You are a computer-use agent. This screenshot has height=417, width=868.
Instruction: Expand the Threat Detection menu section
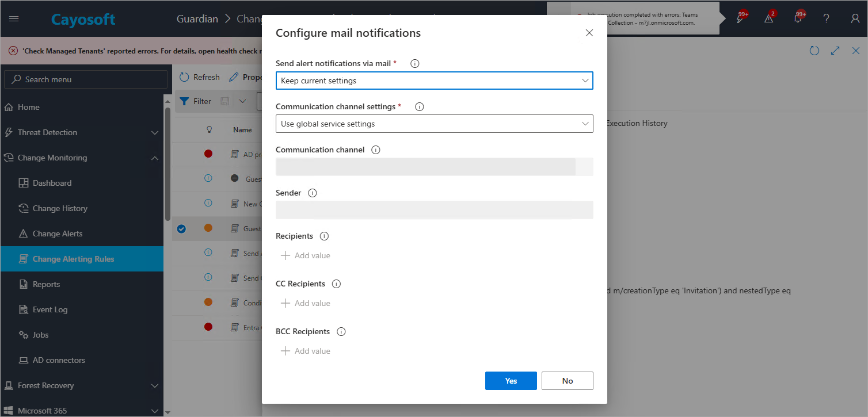[x=154, y=133]
